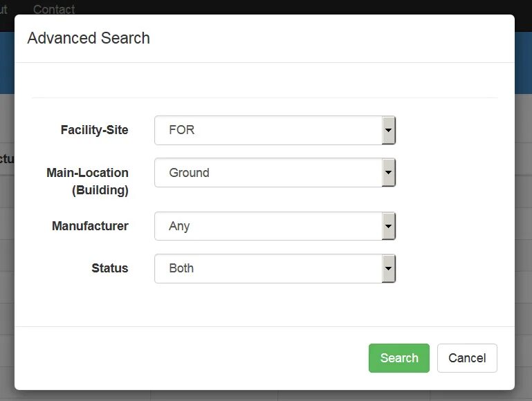Open the Manufacturer dropdown arrow

pos(388,226)
